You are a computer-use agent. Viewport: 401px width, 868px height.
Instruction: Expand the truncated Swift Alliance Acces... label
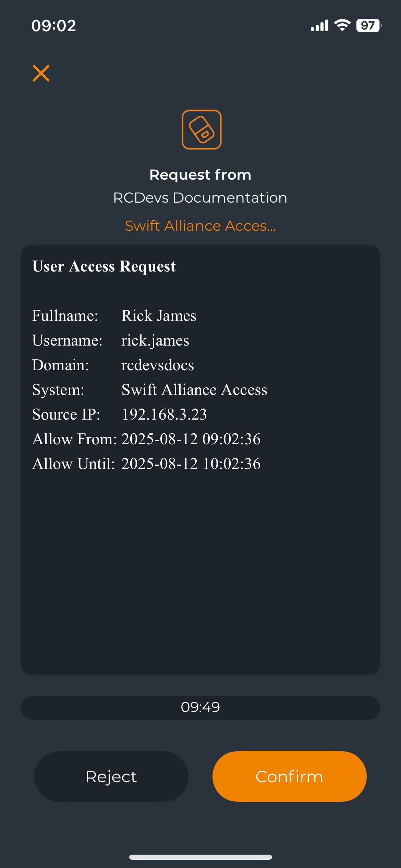point(200,226)
